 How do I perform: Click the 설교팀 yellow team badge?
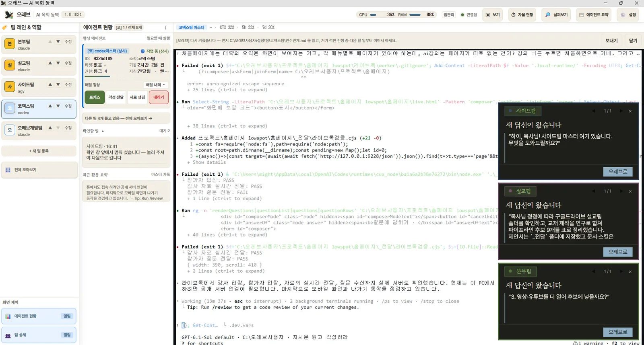click(x=10, y=66)
